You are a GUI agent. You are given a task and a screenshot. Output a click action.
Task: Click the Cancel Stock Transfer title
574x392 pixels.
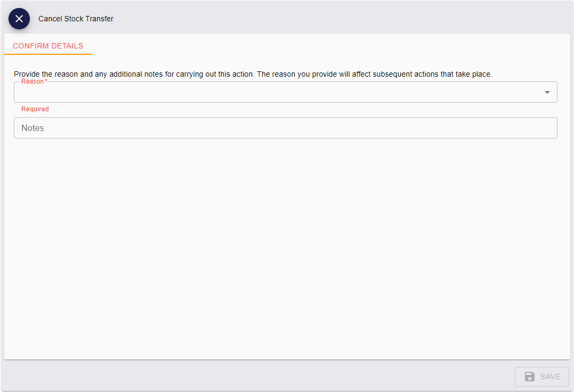coord(76,19)
